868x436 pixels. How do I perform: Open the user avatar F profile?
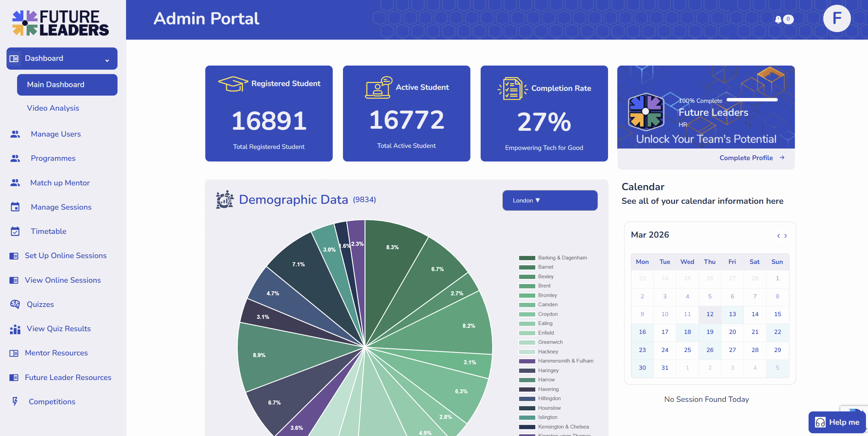(x=836, y=19)
